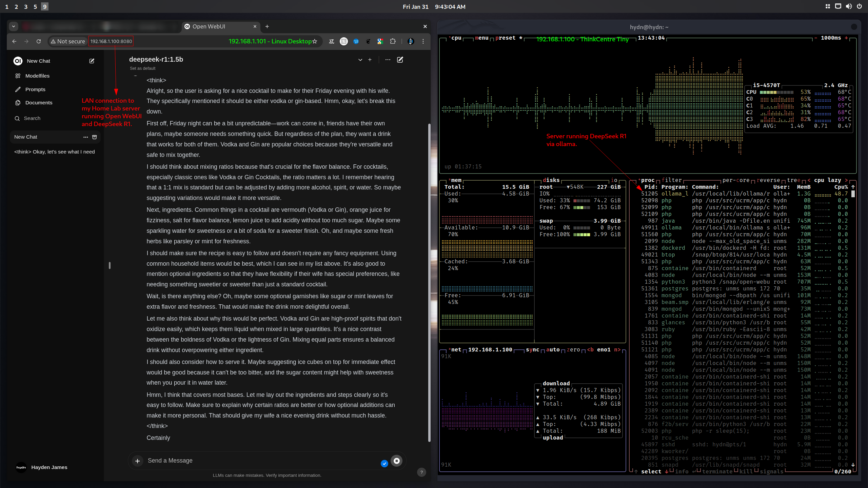Open the browser extensions puzzle icon

[x=393, y=41]
